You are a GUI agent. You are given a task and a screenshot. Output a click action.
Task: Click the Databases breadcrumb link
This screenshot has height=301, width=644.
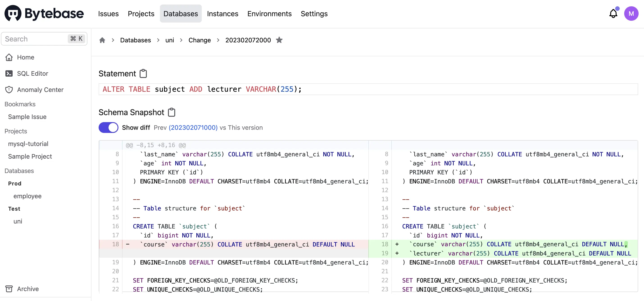(x=136, y=40)
